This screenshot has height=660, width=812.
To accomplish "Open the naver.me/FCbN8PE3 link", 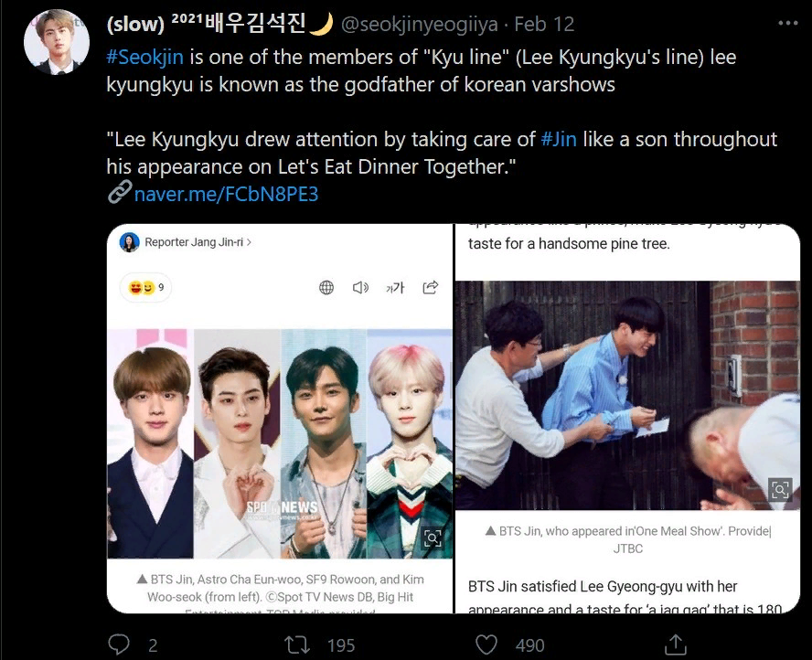I will click(226, 194).
